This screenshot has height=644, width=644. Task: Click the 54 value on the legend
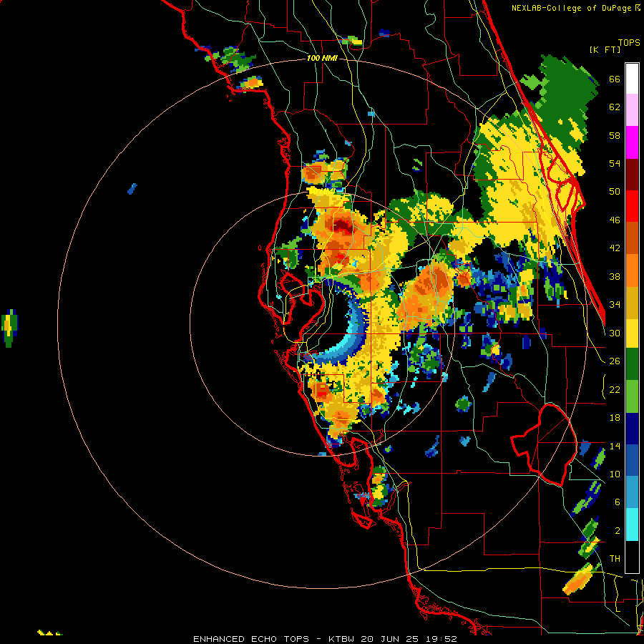615,164
